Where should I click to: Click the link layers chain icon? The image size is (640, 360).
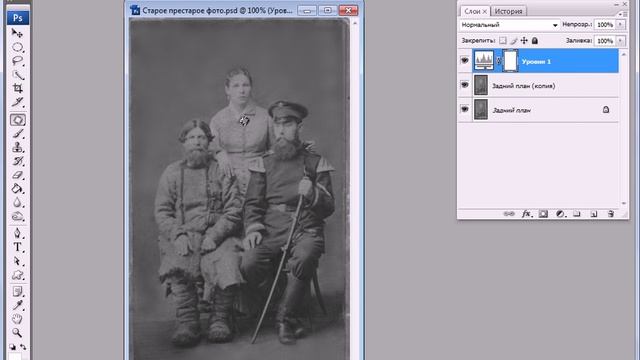coord(509,214)
